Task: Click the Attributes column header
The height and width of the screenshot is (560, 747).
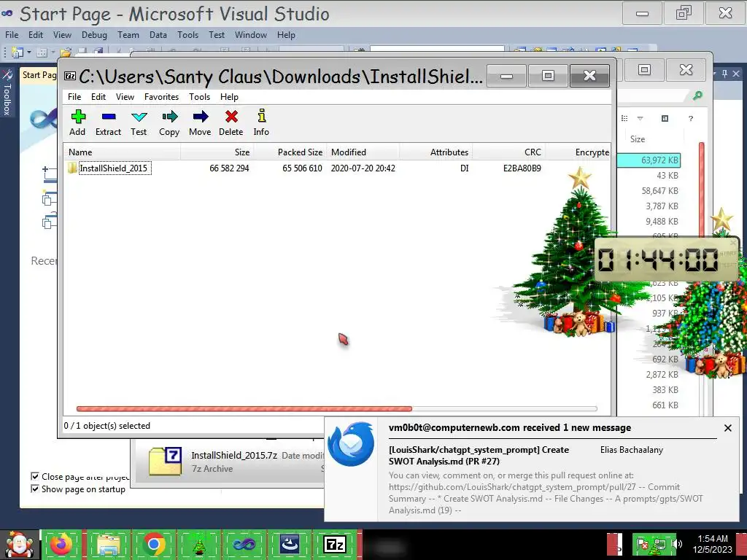Action: point(436,152)
